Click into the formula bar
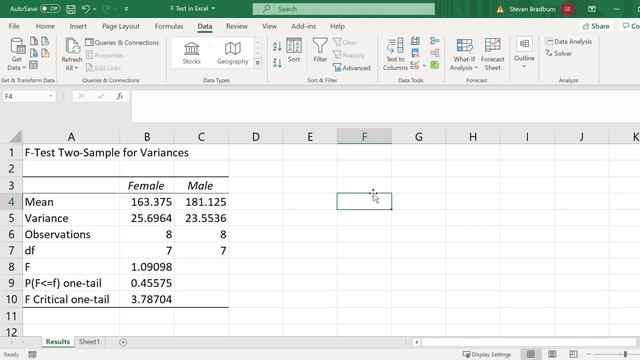Image resolution: width=640 pixels, height=360 pixels. click(385, 106)
